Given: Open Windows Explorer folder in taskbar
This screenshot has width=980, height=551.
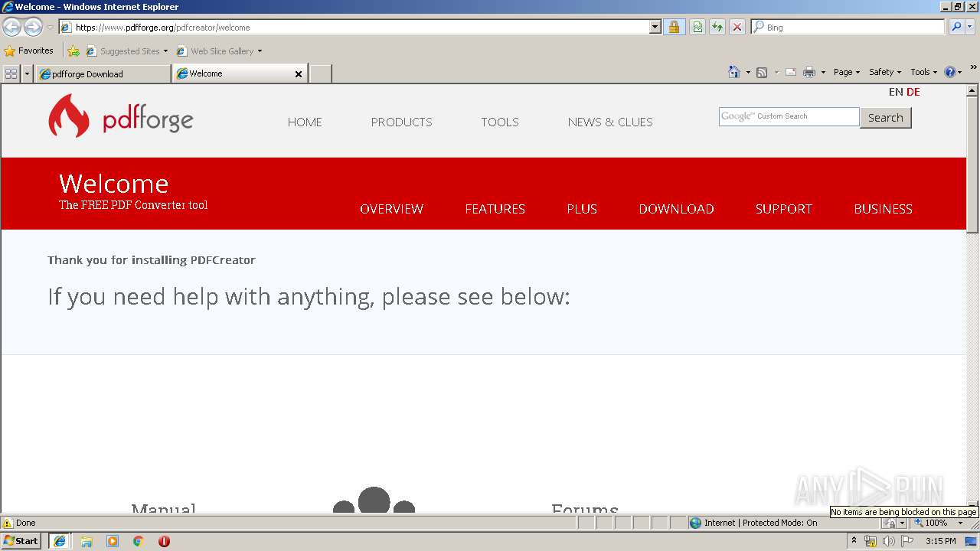Looking at the screenshot, I should (87, 541).
